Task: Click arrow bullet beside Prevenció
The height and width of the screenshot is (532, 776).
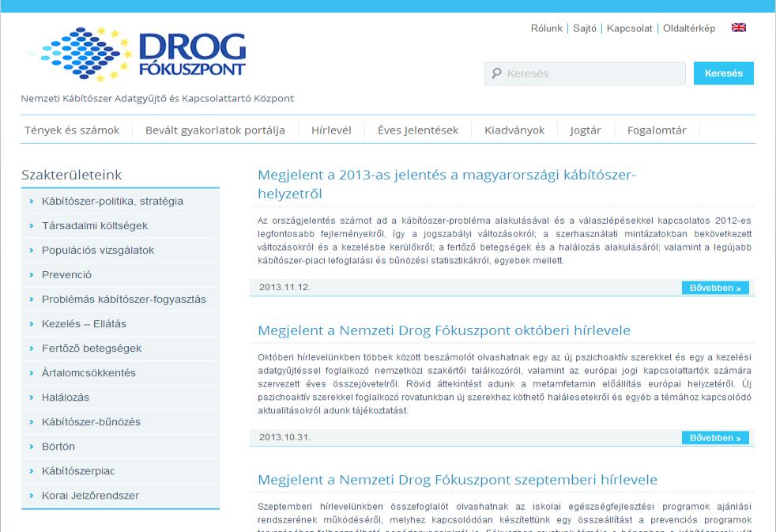Action: click(31, 274)
